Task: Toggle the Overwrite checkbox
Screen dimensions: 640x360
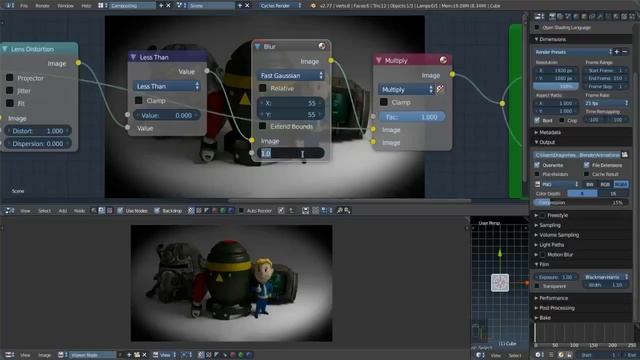Action: [537, 165]
